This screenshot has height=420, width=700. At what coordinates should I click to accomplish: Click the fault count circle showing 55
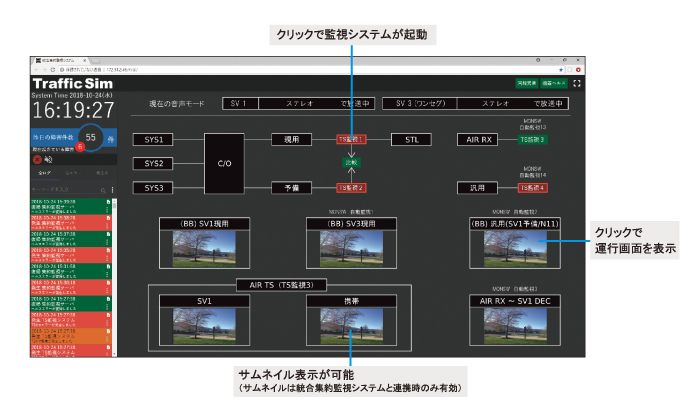pyautogui.click(x=91, y=137)
